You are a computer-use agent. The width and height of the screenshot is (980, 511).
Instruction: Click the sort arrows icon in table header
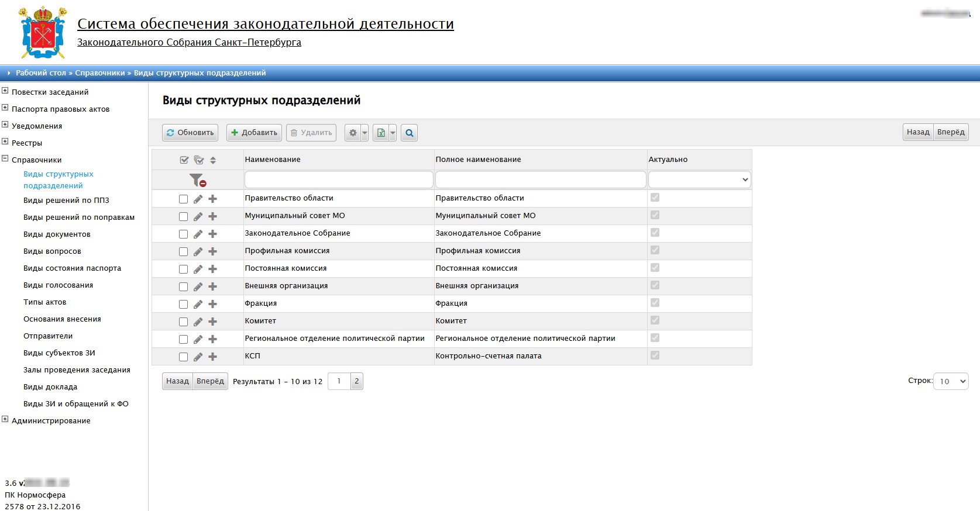(x=213, y=160)
